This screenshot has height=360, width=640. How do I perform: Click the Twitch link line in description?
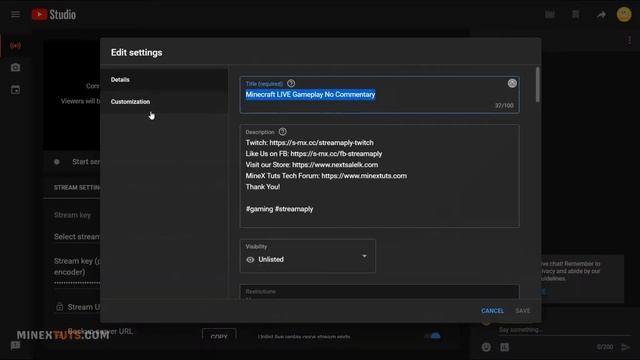point(309,143)
